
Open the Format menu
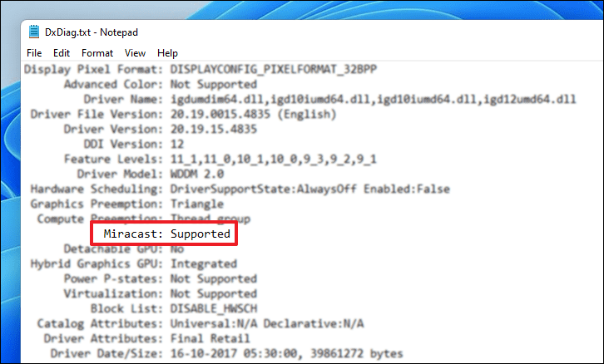(97, 53)
